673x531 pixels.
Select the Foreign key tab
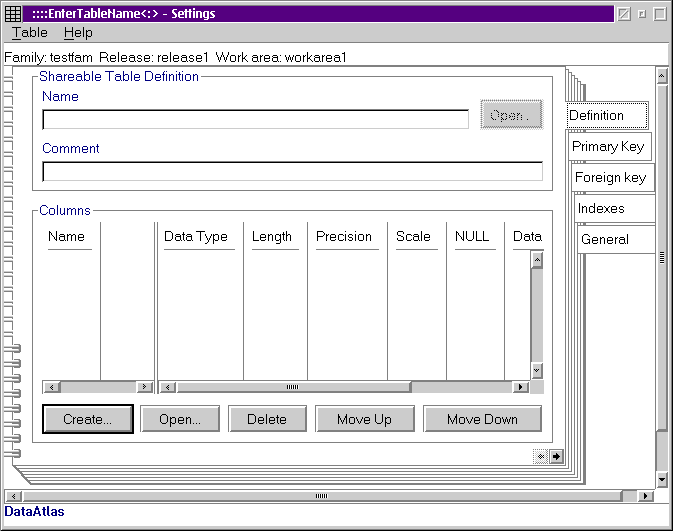610,177
